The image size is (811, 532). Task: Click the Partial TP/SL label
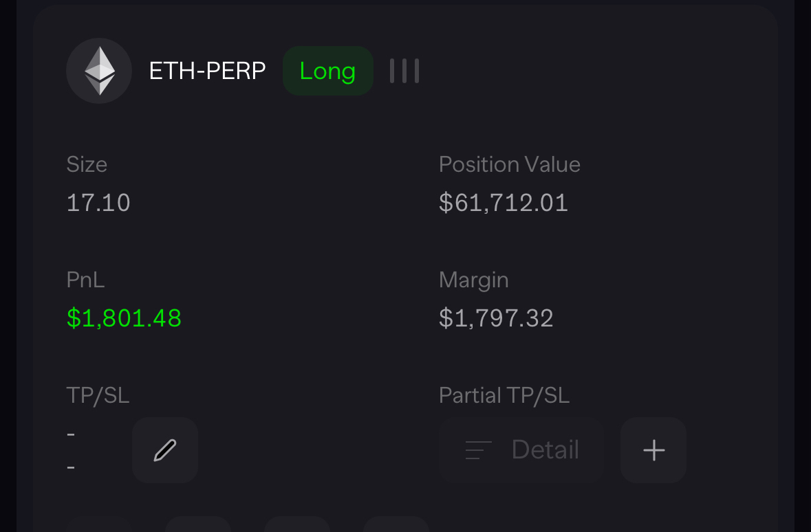[x=504, y=395]
